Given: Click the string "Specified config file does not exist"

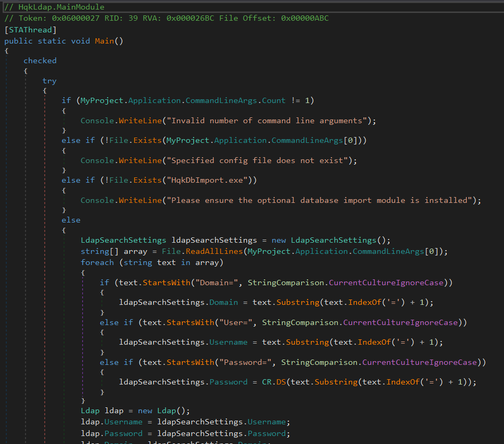Looking at the screenshot, I should tap(257, 160).
